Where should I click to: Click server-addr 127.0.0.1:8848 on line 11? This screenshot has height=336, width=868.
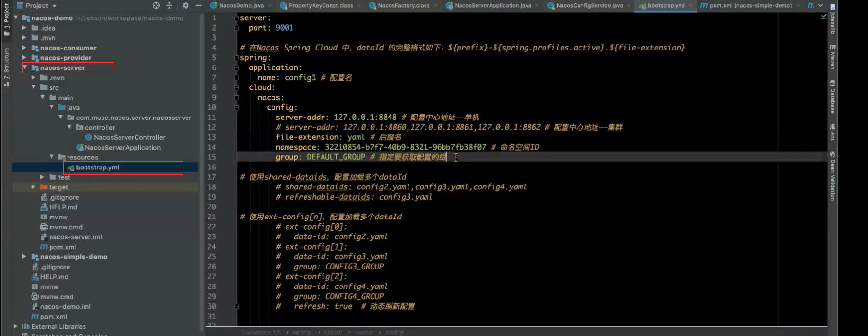[x=336, y=117]
